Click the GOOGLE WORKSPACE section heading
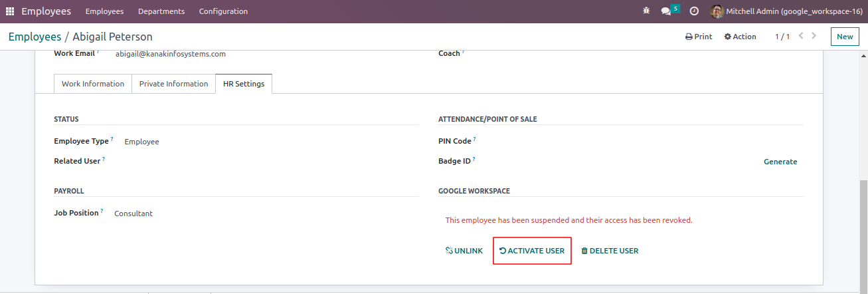This screenshot has height=294, width=868. pyautogui.click(x=474, y=191)
